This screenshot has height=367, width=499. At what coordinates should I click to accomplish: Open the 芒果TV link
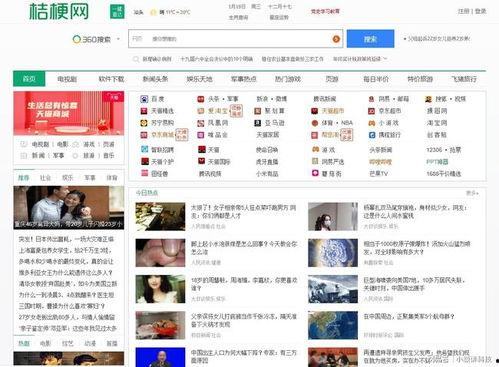click(x=379, y=174)
